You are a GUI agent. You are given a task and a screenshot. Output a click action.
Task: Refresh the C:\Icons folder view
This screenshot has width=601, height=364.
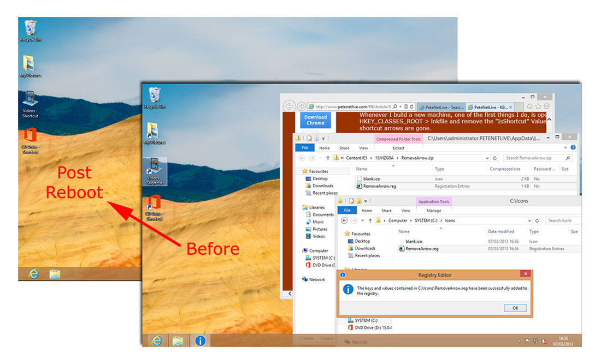tap(538, 220)
